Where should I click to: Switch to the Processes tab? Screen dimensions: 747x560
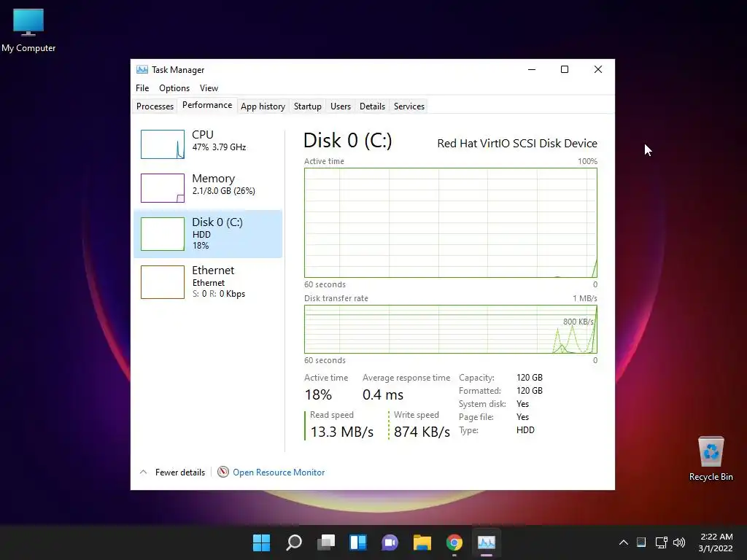[x=155, y=106]
